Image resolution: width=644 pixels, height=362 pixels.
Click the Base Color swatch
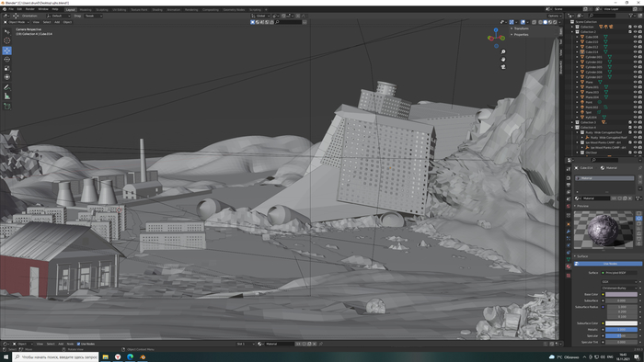621,294
